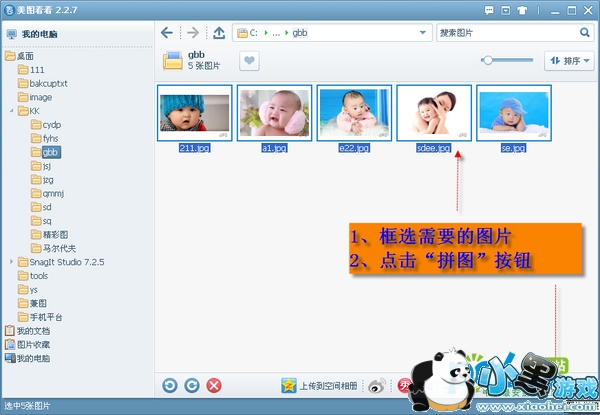Screen dimensions: 600x415
Task: Click the search magnifier icon
Action: [x=584, y=33]
